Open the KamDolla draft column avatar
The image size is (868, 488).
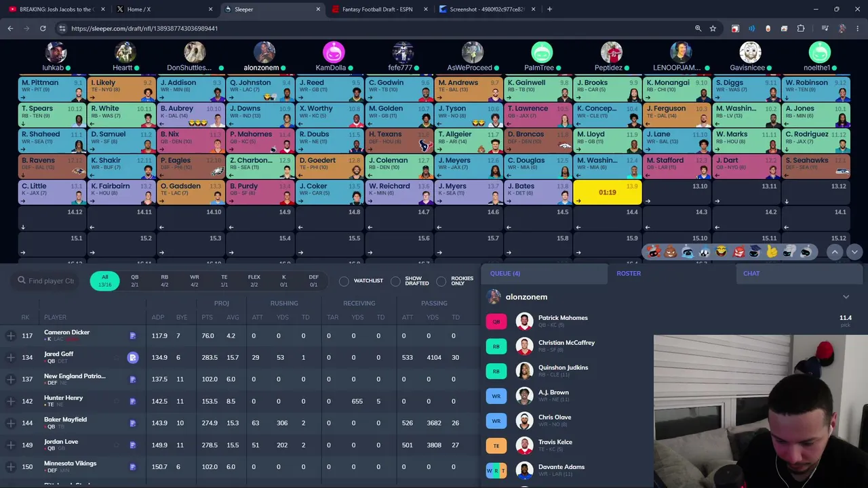(334, 53)
